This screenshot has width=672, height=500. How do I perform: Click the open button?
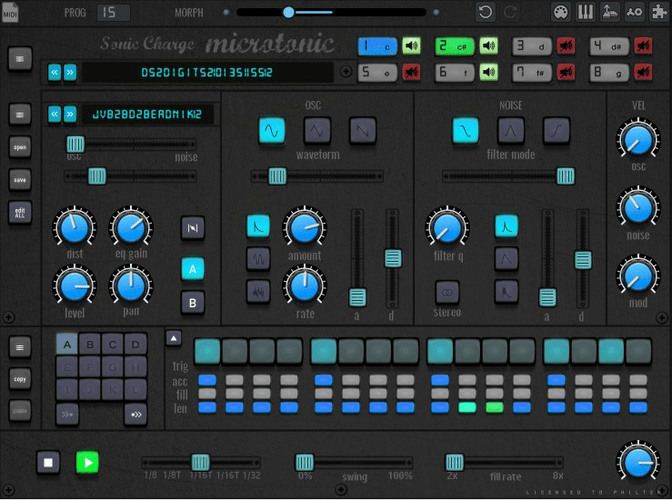click(x=20, y=147)
